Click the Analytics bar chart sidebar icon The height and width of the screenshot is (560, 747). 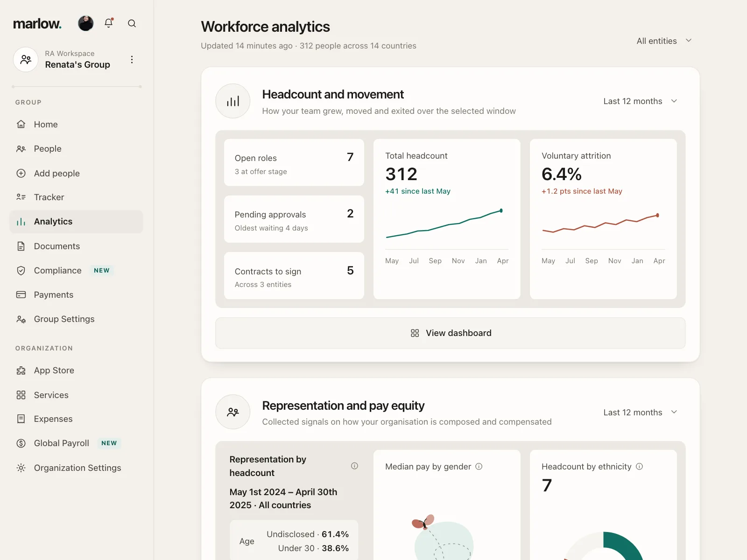click(21, 222)
